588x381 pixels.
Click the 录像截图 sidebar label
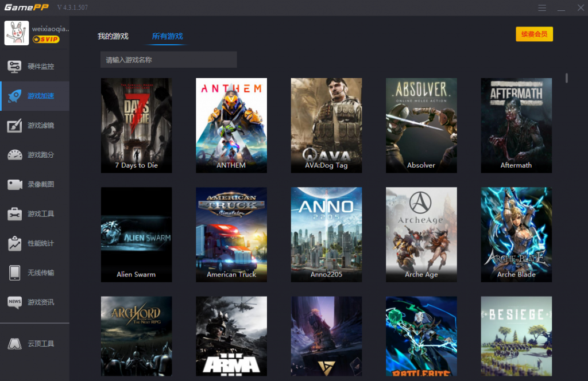[x=41, y=184]
